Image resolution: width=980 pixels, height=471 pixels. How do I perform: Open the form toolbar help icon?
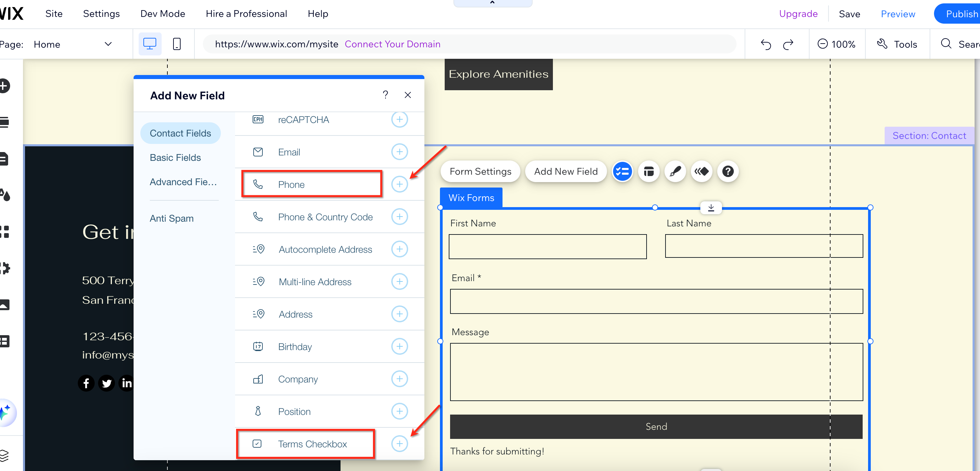728,171
